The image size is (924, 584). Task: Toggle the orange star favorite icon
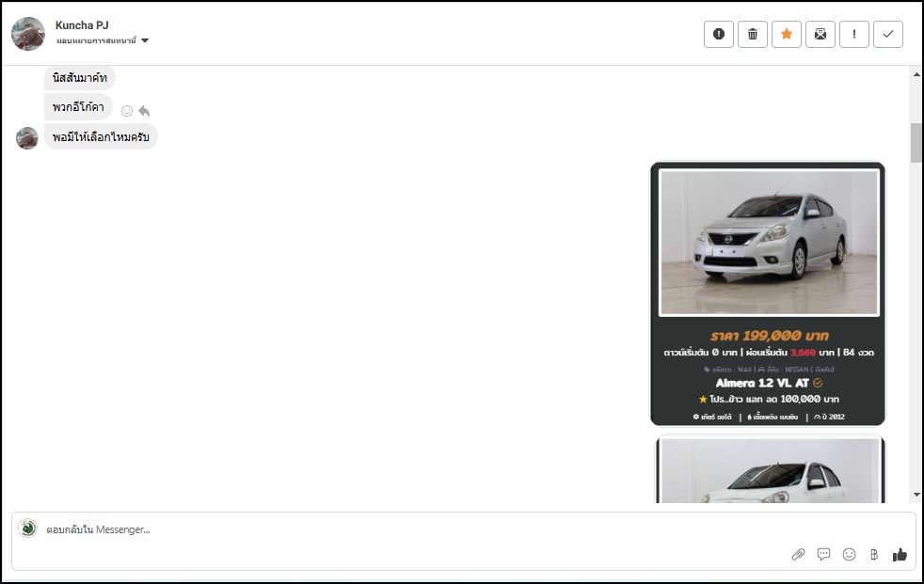tap(786, 34)
